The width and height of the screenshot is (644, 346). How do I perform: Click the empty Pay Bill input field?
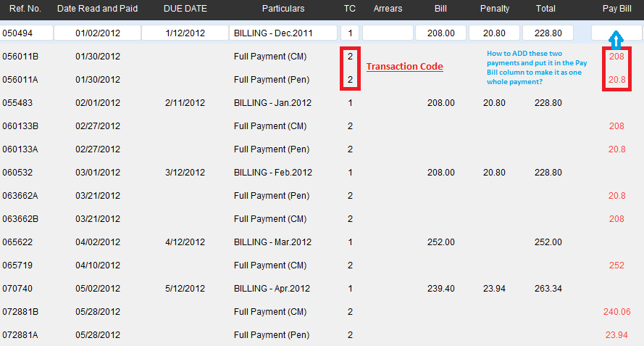616,33
